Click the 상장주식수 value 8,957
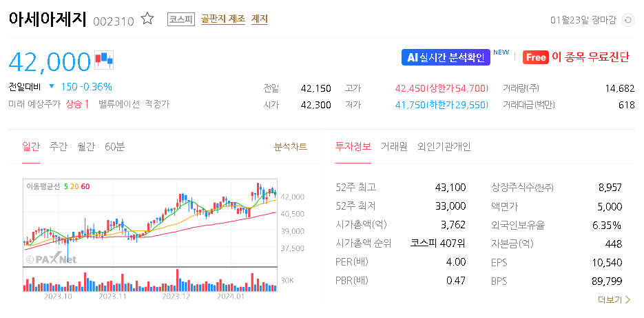 [610, 188]
